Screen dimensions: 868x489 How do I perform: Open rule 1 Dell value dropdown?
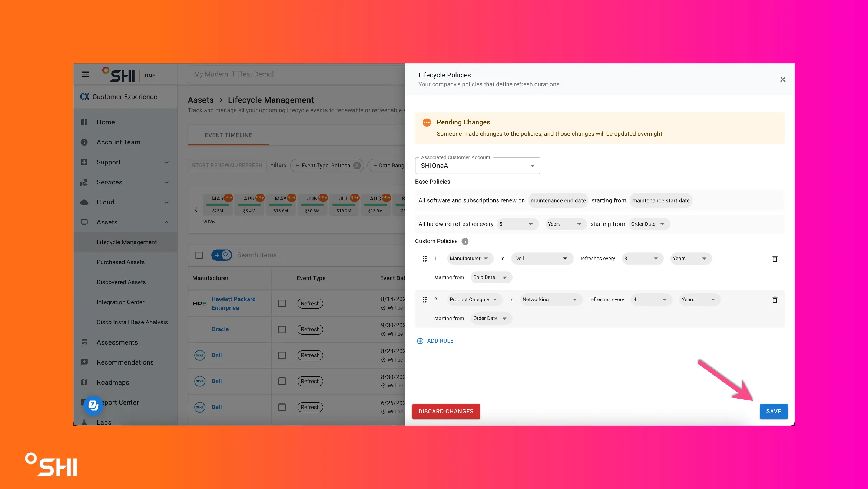point(542,259)
